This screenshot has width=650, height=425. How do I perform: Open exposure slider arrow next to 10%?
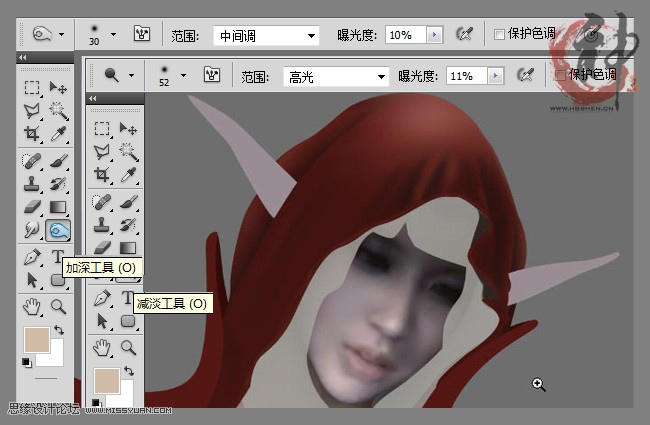(434, 35)
